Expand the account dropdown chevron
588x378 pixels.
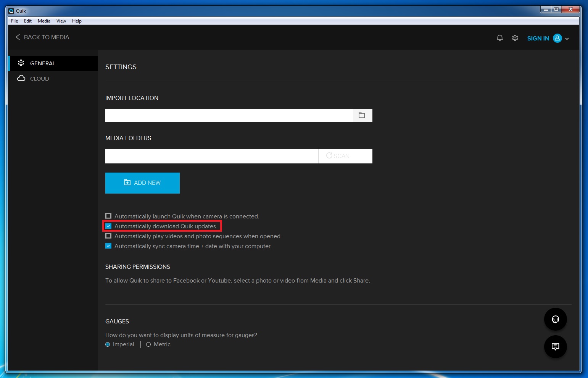(x=567, y=39)
